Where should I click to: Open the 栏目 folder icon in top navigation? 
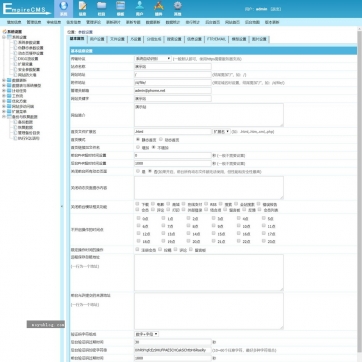click(x=101, y=9)
